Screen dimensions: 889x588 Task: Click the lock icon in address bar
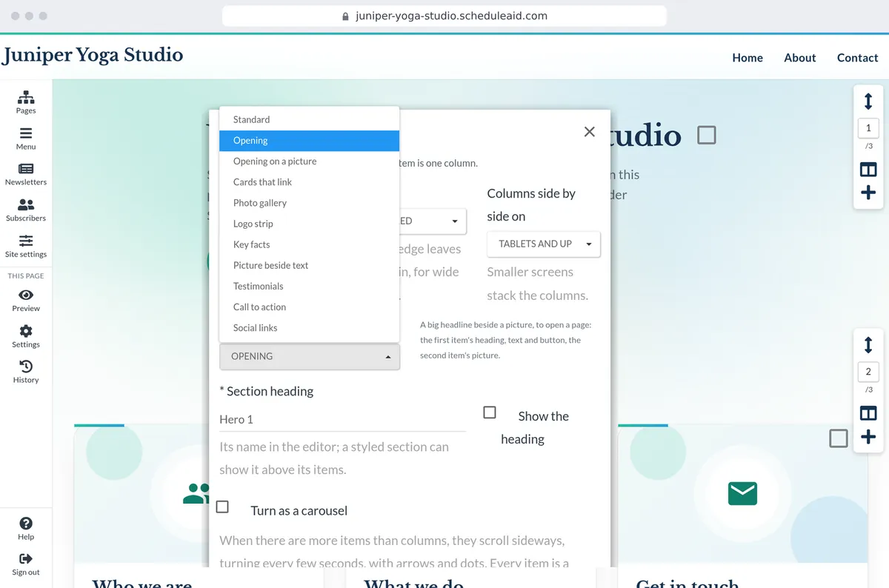[345, 16]
